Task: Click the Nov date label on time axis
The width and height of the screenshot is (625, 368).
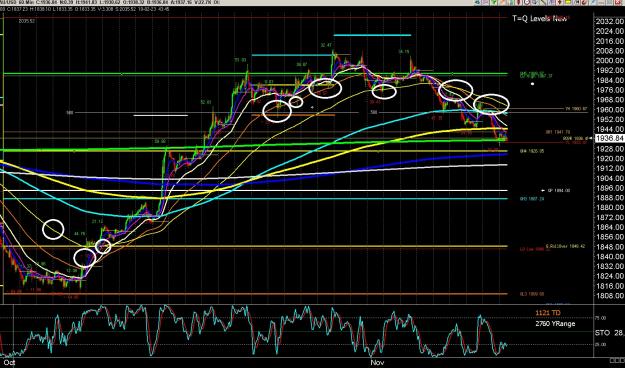Action: pos(377,363)
